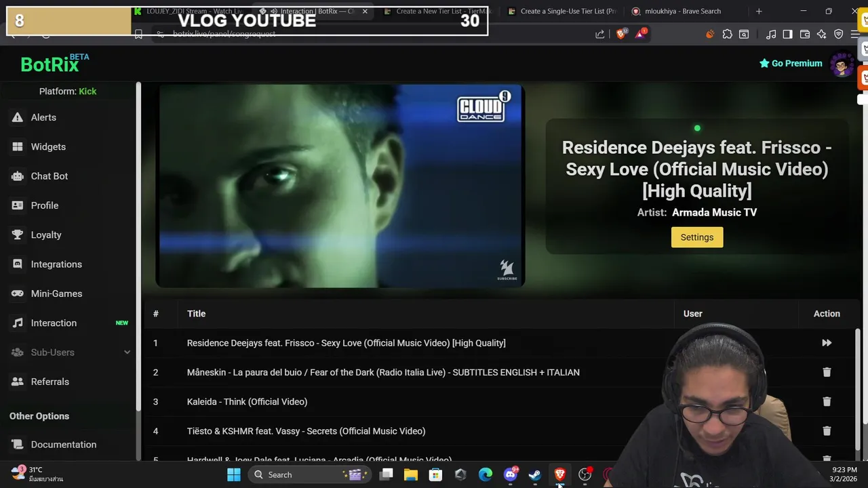Screen dimensions: 868x488
Task: Launch File Explorer from taskbar
Action: 411,474
